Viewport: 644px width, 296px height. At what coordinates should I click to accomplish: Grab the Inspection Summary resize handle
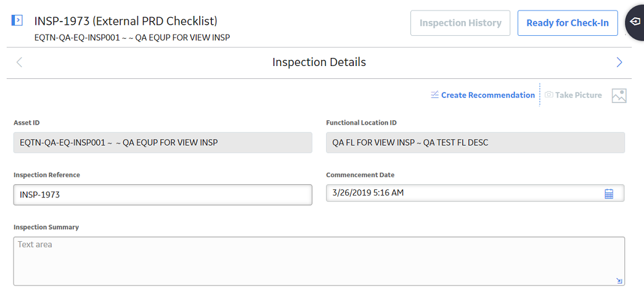pos(619,281)
